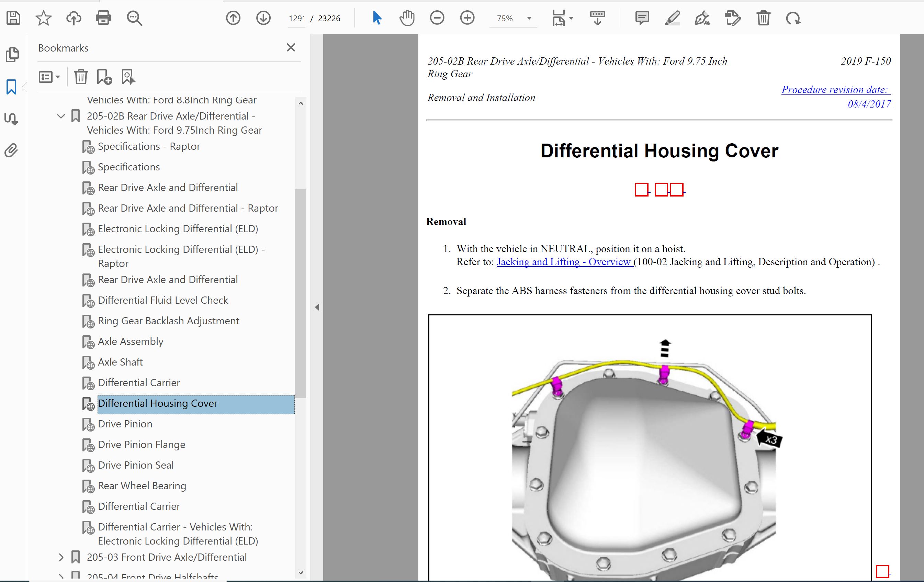Image resolution: width=924 pixels, height=582 pixels.
Task: Delete selected bookmark with trash icon
Action: pos(81,77)
